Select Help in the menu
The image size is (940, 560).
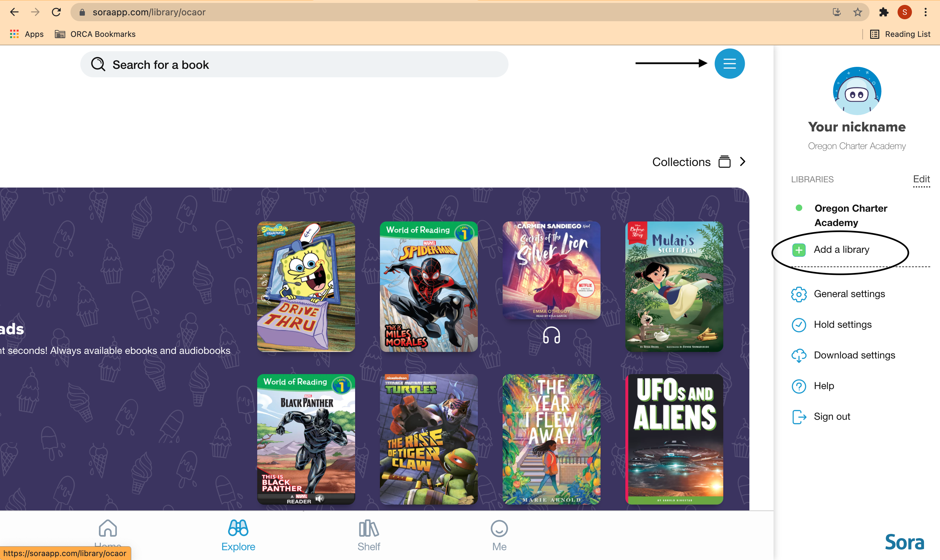[824, 386]
